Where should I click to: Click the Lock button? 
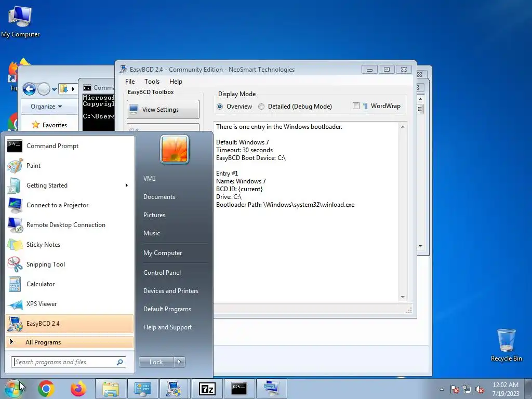tap(156, 362)
